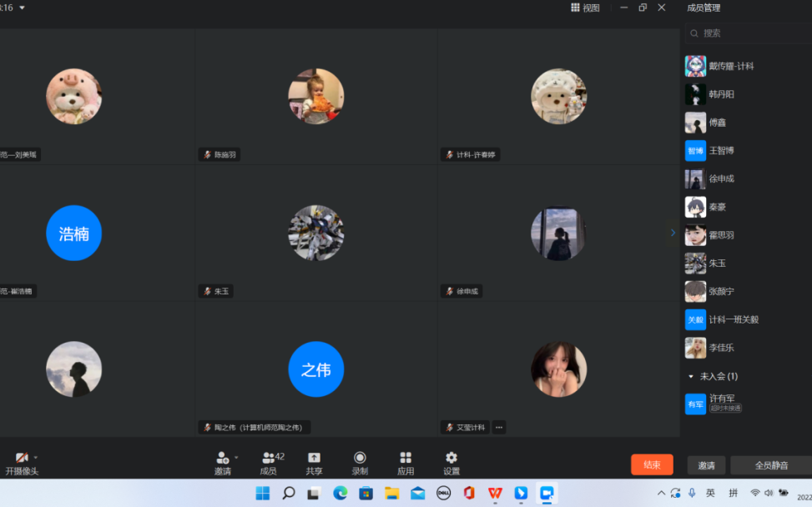812x507 pixels.
Task: Open dropdown arrow beside the 邀请 toolbar icon
Action: click(x=236, y=457)
